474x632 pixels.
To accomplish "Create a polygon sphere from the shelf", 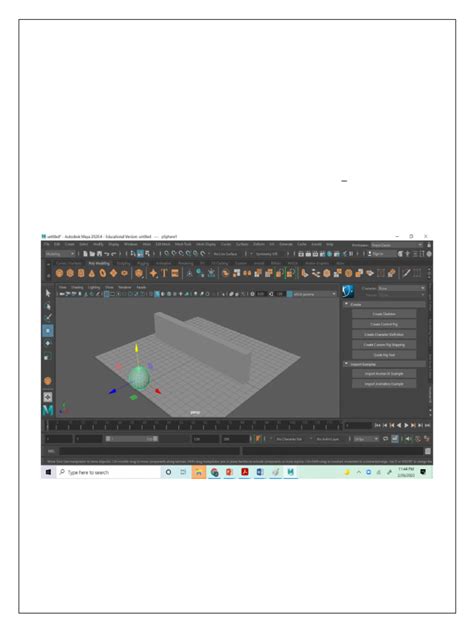I will point(59,273).
